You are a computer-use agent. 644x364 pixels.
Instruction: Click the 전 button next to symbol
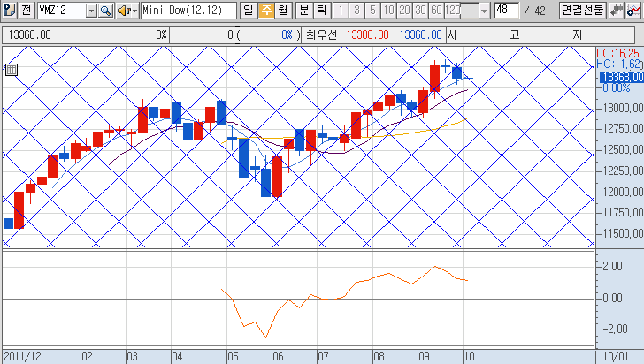[25, 11]
